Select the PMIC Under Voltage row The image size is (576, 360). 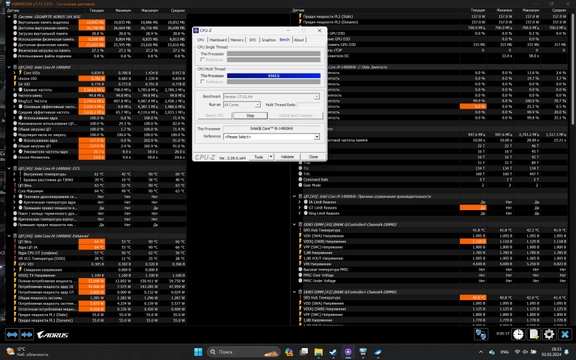(432, 281)
